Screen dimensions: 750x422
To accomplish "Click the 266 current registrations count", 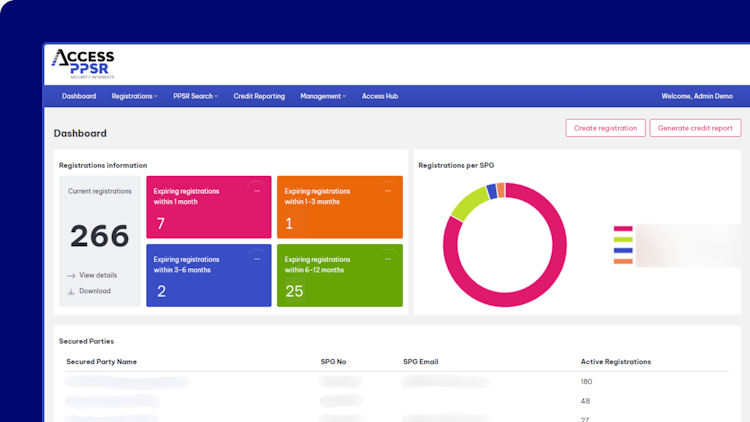I will point(99,236).
